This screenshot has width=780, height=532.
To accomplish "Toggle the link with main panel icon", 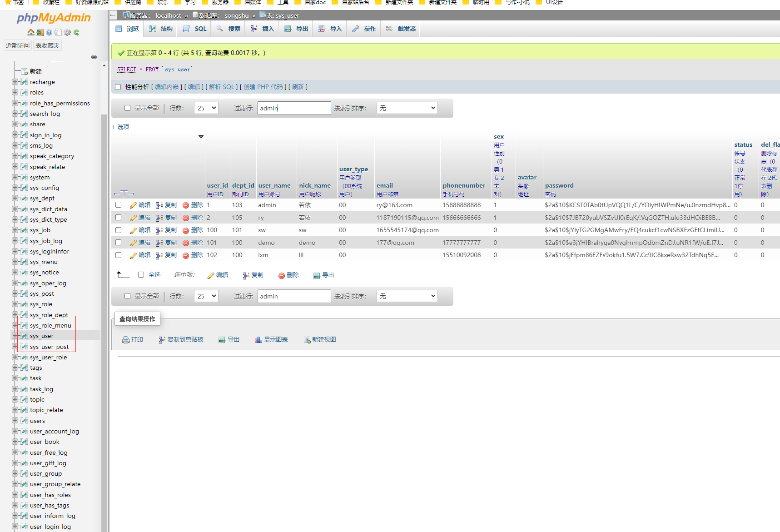I will [x=94, y=57].
